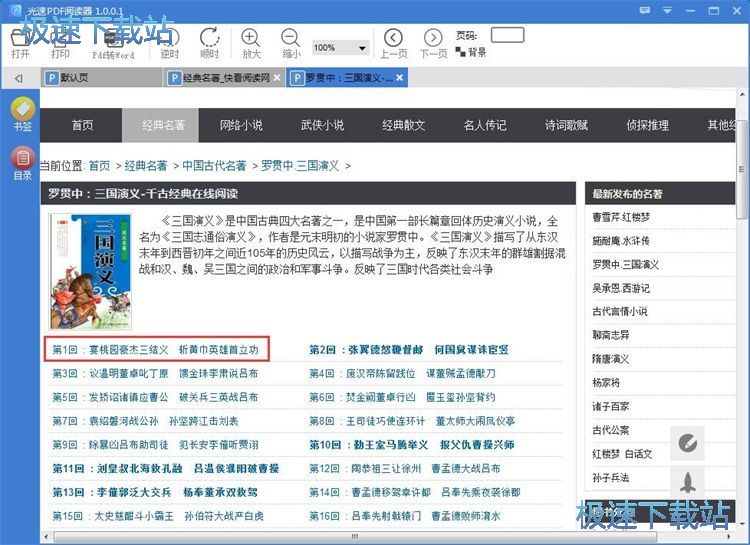Click the Print (打印) toolbar icon
Screen dimensions: 750x545
point(60,43)
